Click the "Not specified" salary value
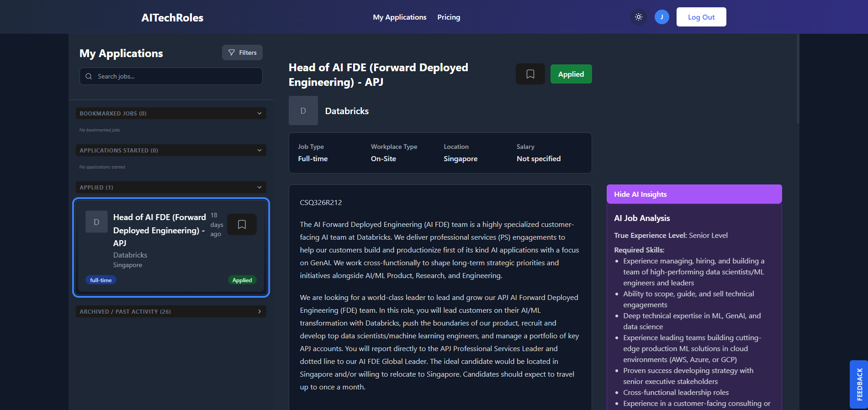This screenshot has width=868, height=410. pos(539,158)
